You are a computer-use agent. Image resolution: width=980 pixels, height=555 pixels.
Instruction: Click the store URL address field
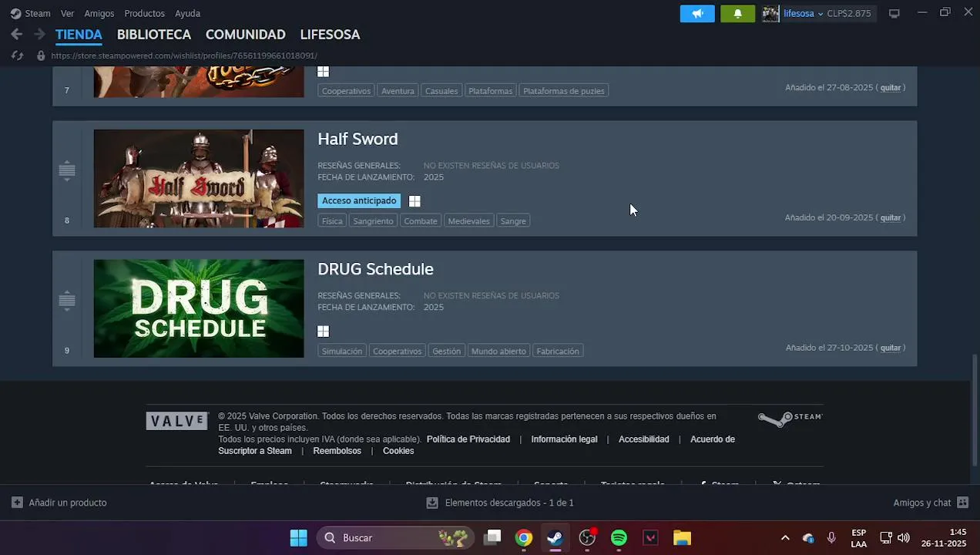(x=184, y=55)
